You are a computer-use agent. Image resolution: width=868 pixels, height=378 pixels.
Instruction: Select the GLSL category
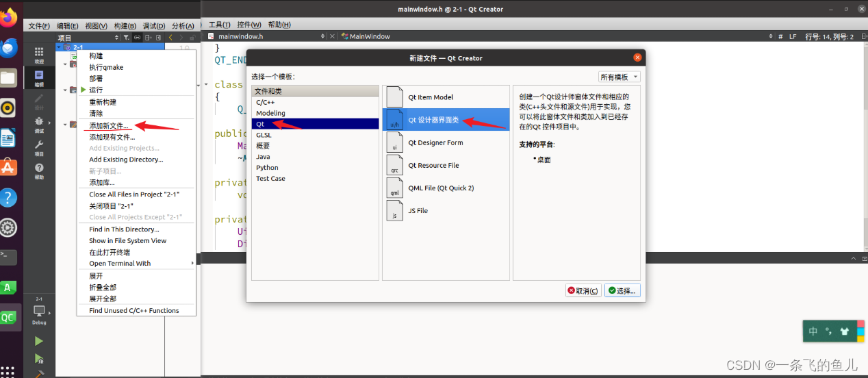[x=315, y=135]
